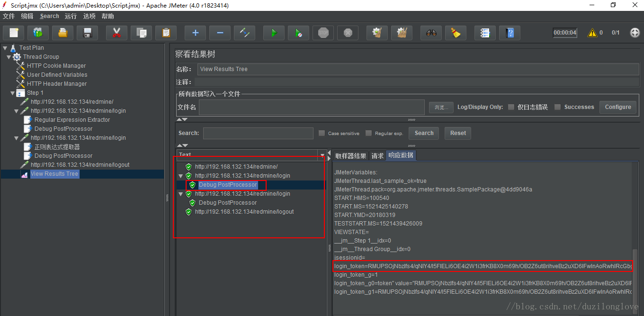Collapse the Test Plan tree node
This screenshot has width=644, height=316.
(x=5, y=48)
